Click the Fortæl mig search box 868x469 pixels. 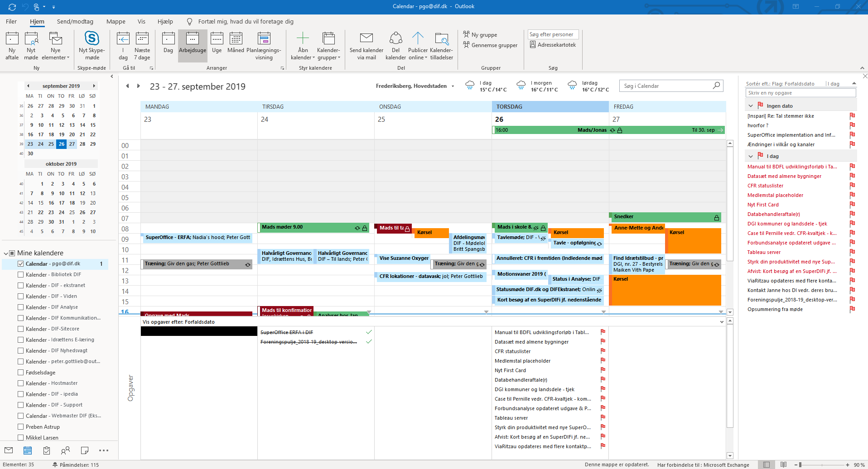[246, 21]
